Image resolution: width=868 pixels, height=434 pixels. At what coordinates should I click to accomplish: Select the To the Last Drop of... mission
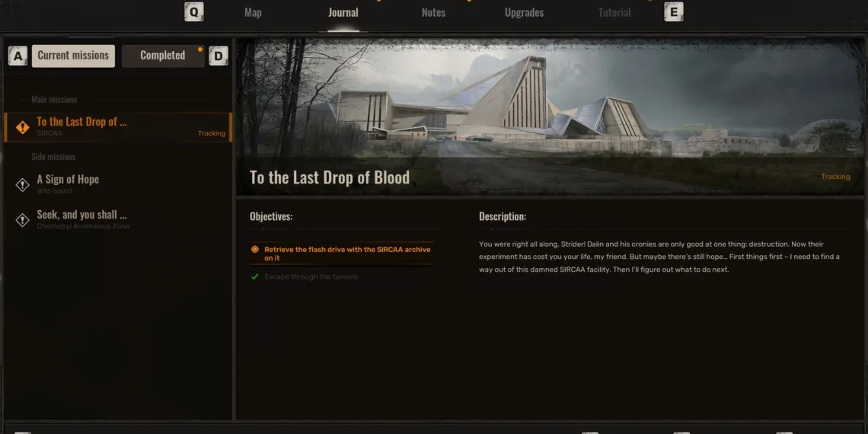point(118,127)
